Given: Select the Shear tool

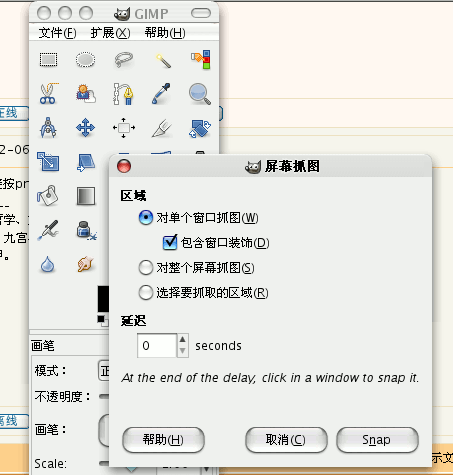Looking at the screenshot, I should click(86, 162).
